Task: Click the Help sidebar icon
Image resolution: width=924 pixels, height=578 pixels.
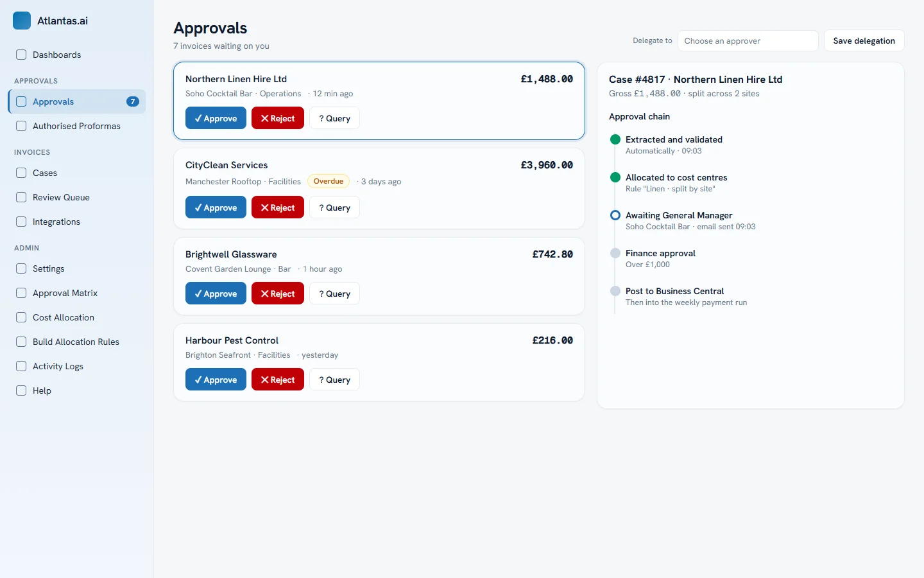Action: point(21,390)
